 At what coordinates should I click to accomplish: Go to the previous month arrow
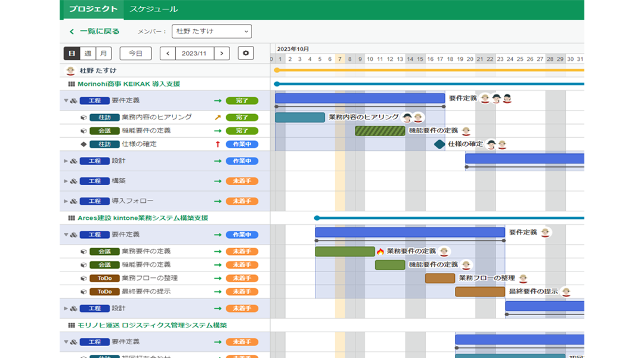pyautogui.click(x=168, y=54)
